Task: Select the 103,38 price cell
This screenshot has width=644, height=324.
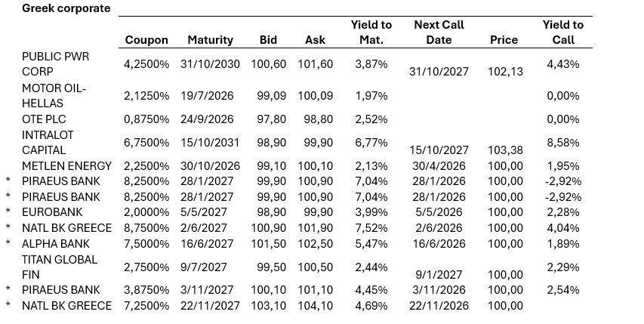Action: (x=507, y=150)
